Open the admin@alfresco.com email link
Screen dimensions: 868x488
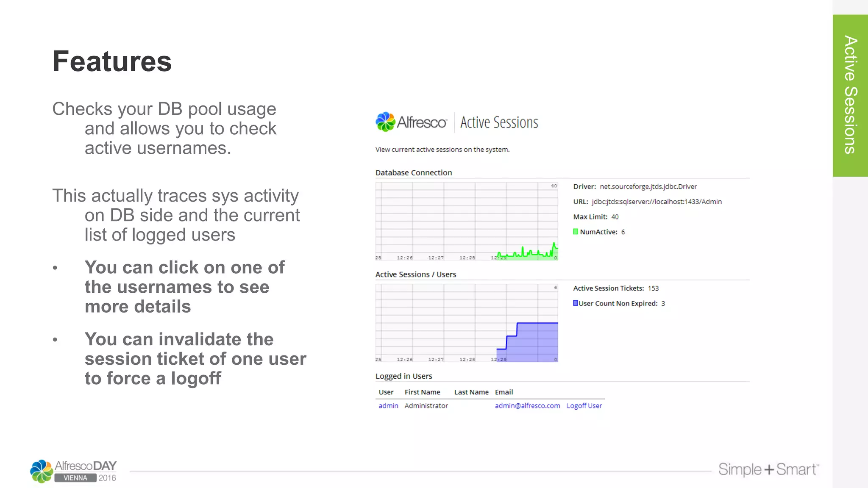coord(527,405)
